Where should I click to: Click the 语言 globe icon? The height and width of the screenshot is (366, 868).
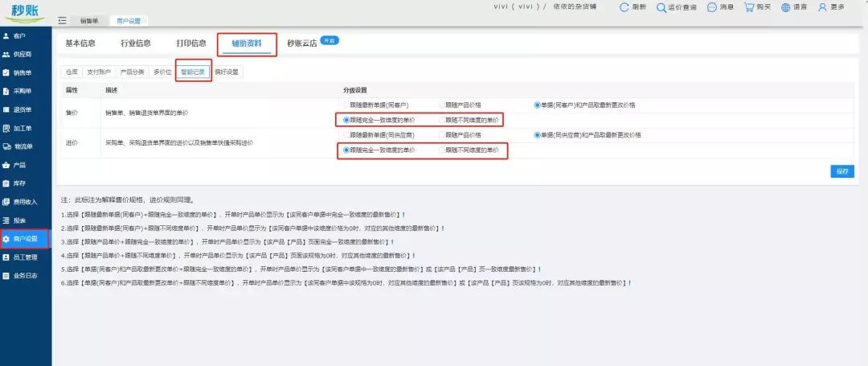785,7
